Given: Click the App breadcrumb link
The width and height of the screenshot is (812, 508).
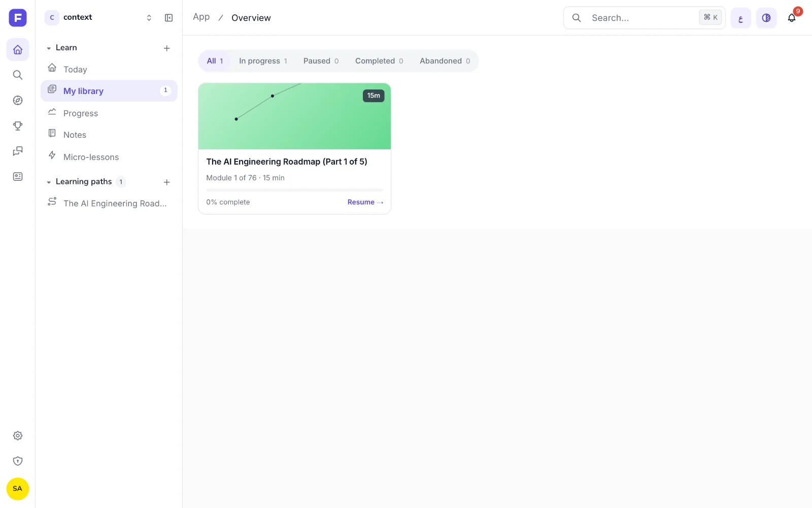Looking at the screenshot, I should point(201,17).
